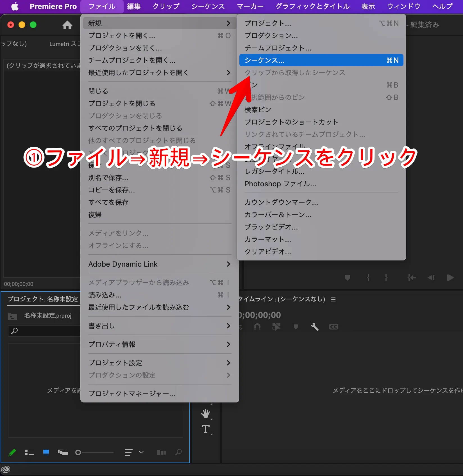Click the project search field
This screenshot has width=463, height=476.
coord(45,331)
